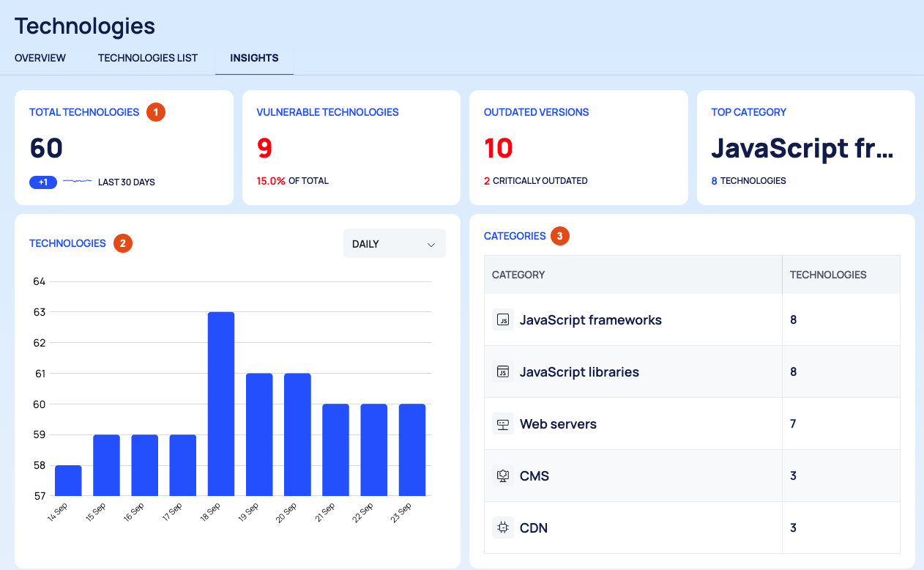The width and height of the screenshot is (924, 570).
Task: Click the 18 Sep bar in chart
Action: tap(221, 404)
